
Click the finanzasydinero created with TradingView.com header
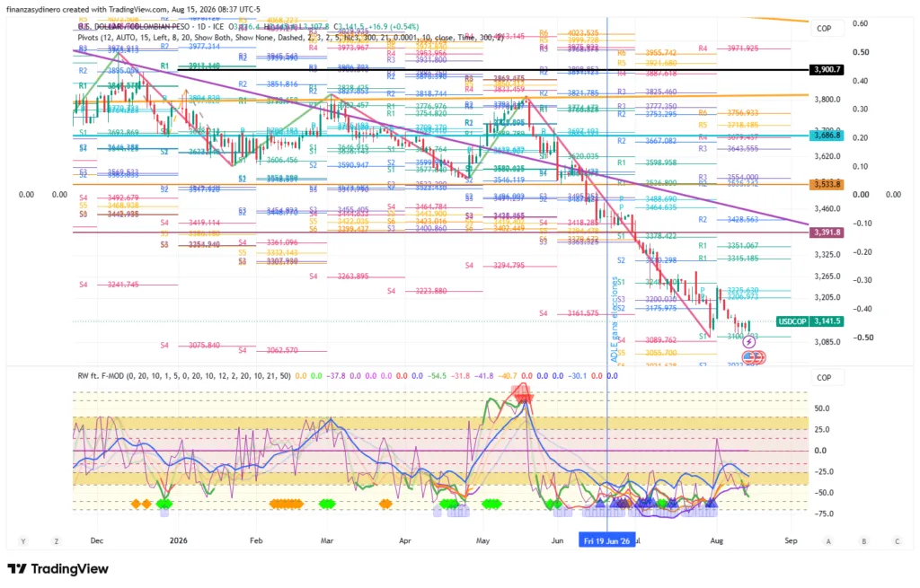[x=133, y=9]
